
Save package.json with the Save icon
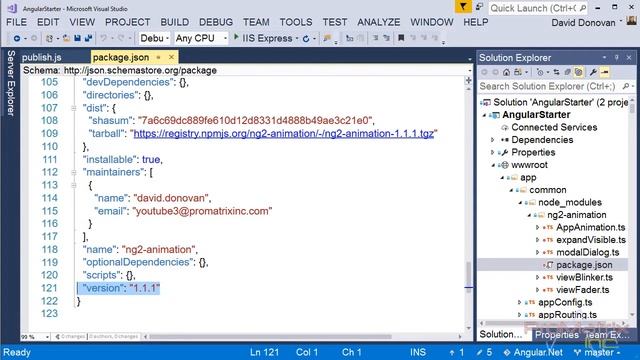[x=78, y=38]
